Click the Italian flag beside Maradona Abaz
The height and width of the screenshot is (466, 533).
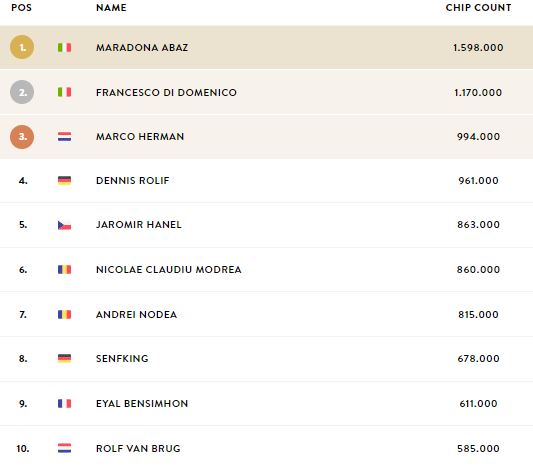click(x=65, y=48)
